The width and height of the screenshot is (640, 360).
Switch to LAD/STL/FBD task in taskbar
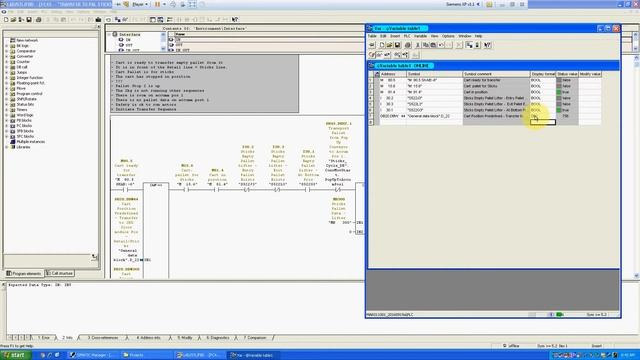pos(200,355)
